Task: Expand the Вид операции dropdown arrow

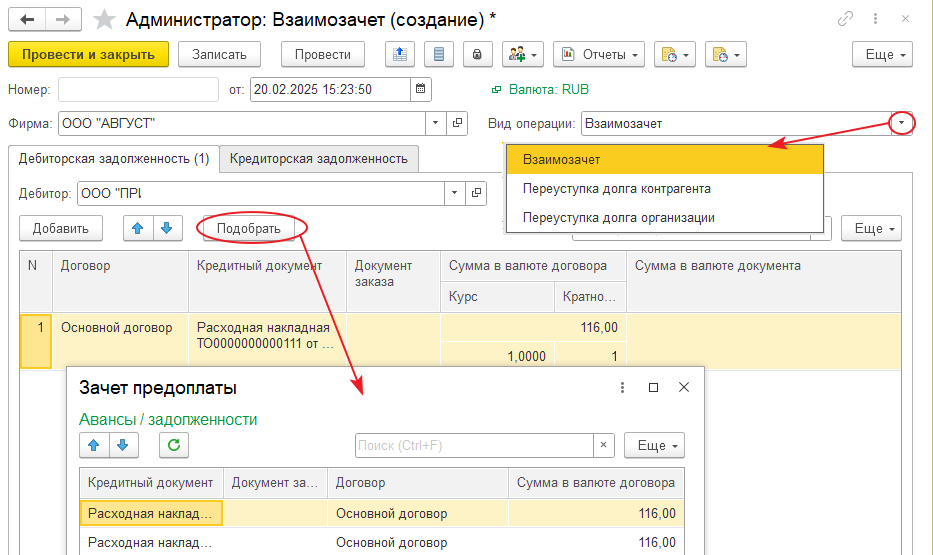Action: [x=902, y=124]
